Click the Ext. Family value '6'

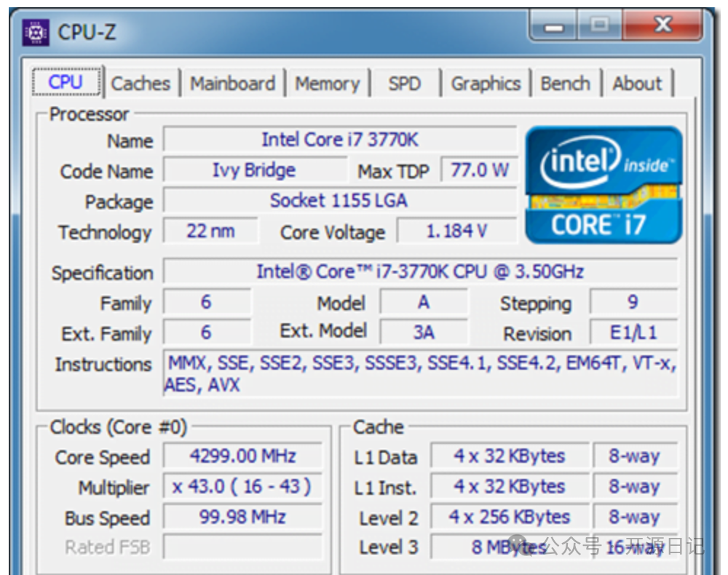(x=207, y=333)
